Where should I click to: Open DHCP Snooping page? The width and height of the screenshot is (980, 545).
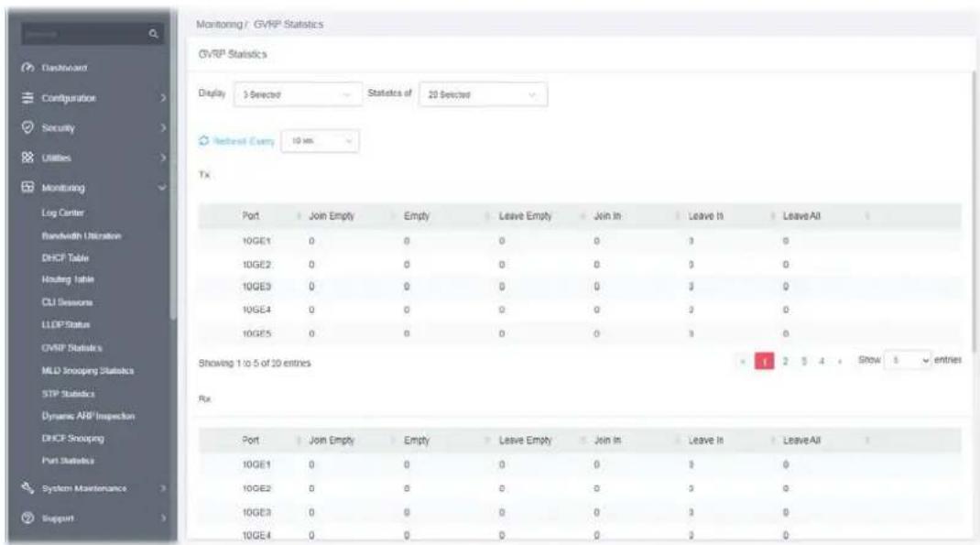(x=72, y=439)
